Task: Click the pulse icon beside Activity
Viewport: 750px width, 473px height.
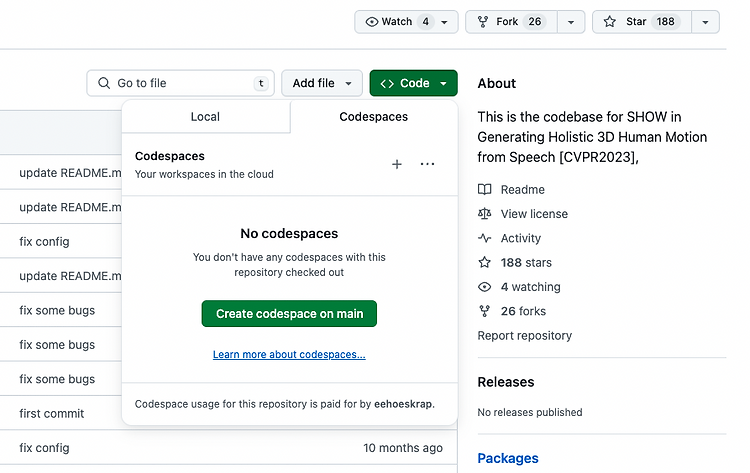Action: coord(485,238)
